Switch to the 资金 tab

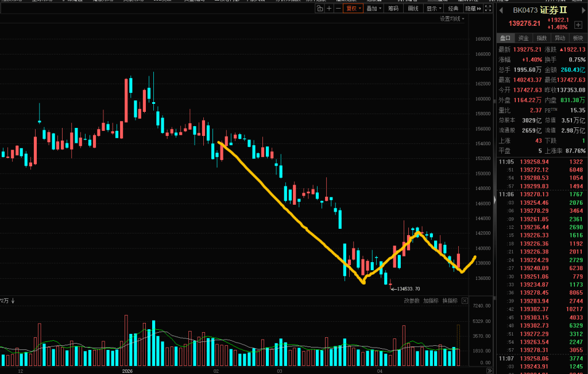(523, 38)
